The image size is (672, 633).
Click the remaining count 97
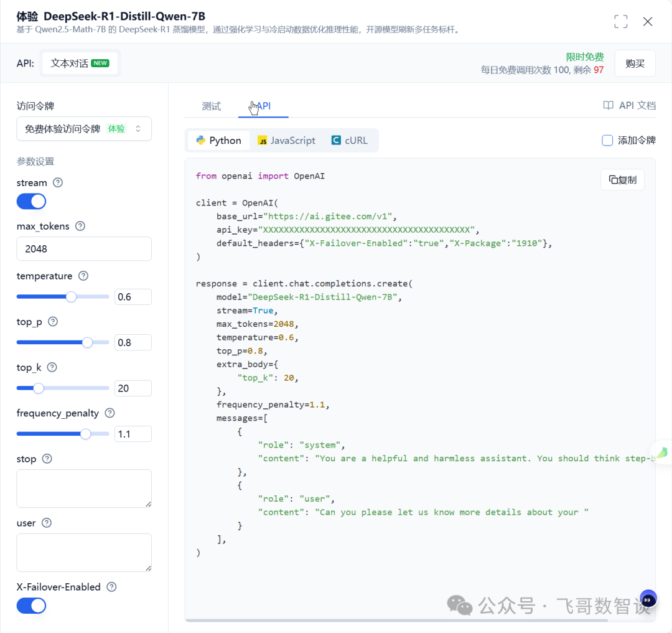599,70
